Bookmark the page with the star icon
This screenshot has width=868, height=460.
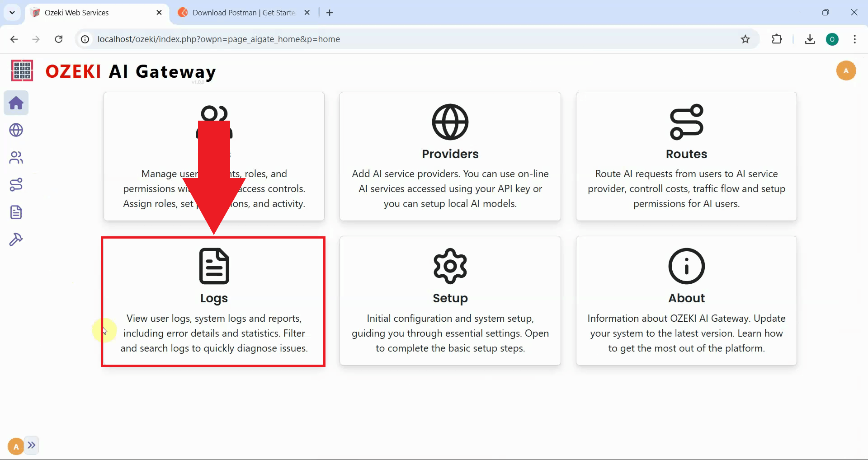745,39
